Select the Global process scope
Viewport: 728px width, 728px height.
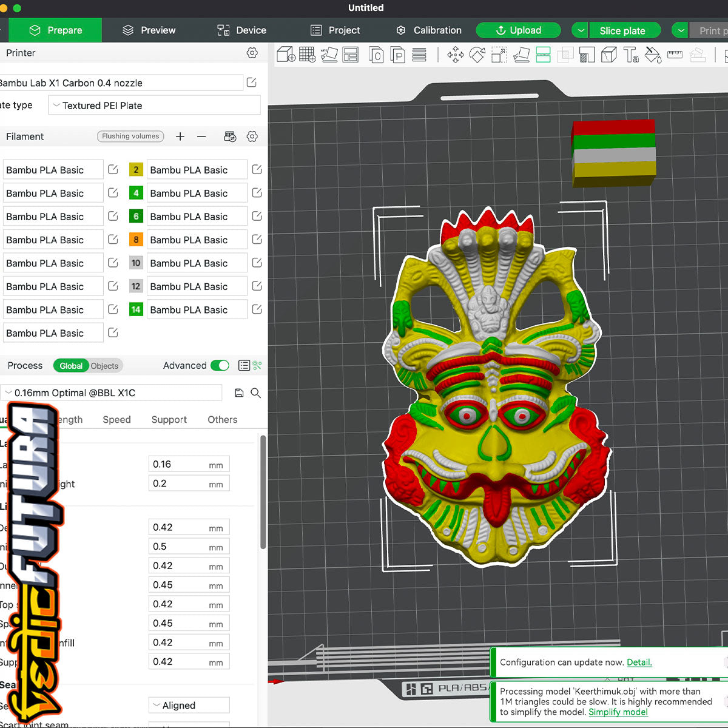coord(71,366)
